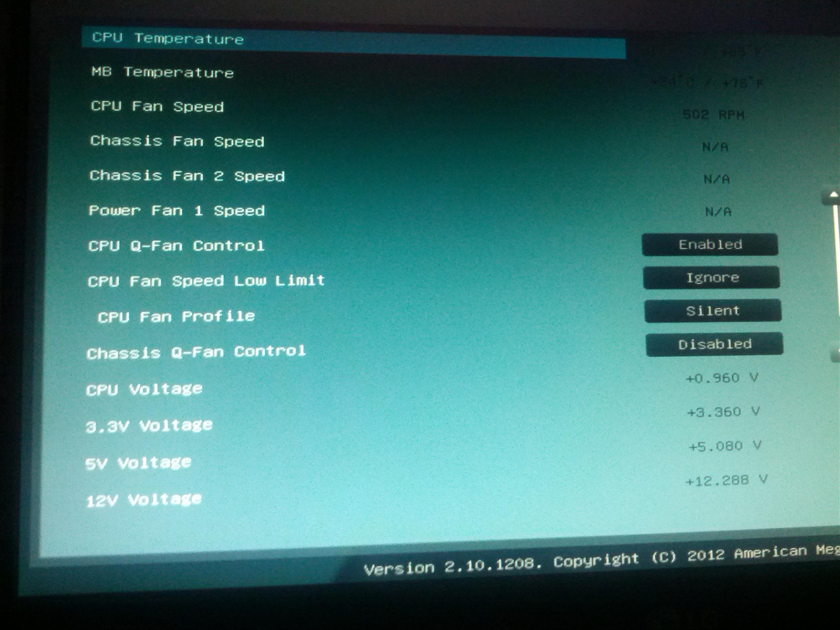Select the 3.3V Voltage entry
The image size is (840, 630).
pos(149,426)
